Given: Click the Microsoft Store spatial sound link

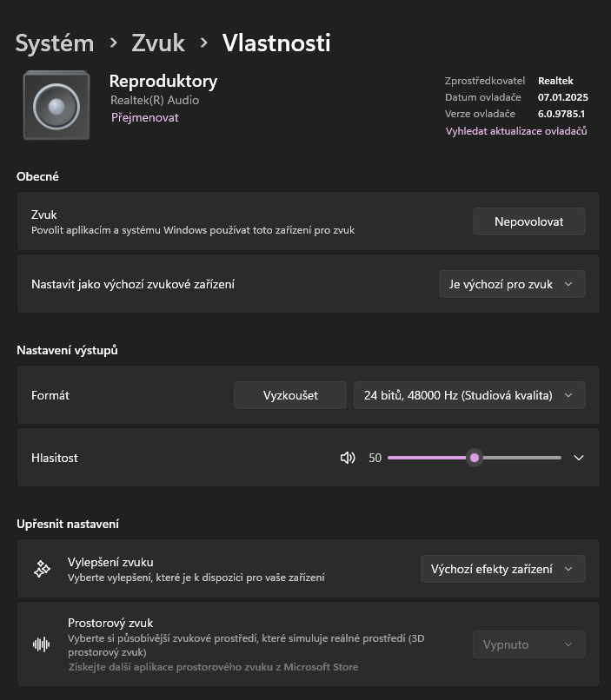Looking at the screenshot, I should pos(213,667).
